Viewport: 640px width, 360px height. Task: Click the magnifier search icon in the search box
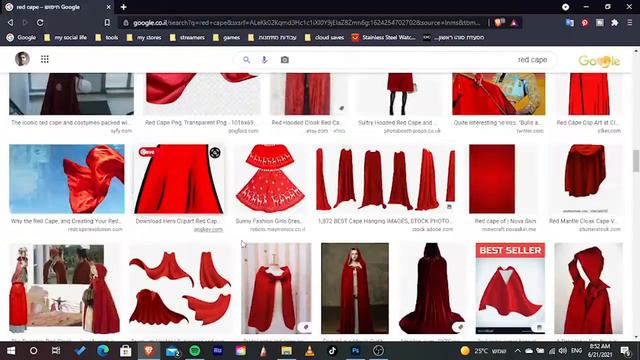[x=246, y=60]
